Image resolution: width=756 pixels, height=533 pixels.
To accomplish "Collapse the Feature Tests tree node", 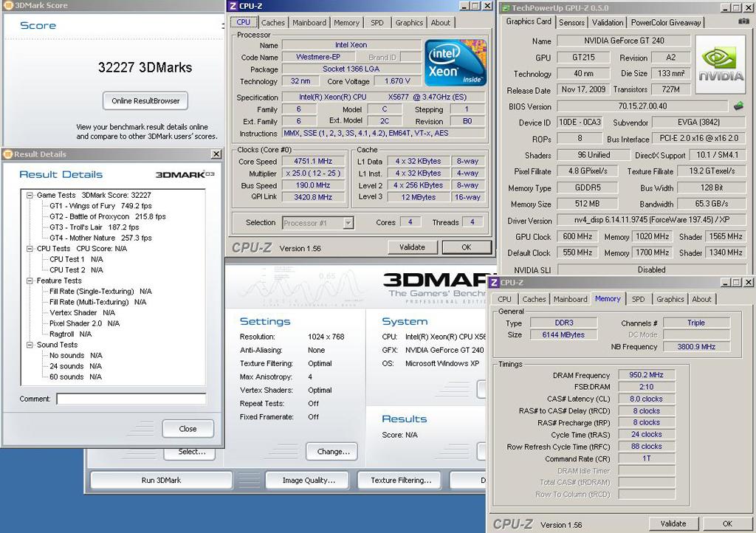I will click(30, 281).
